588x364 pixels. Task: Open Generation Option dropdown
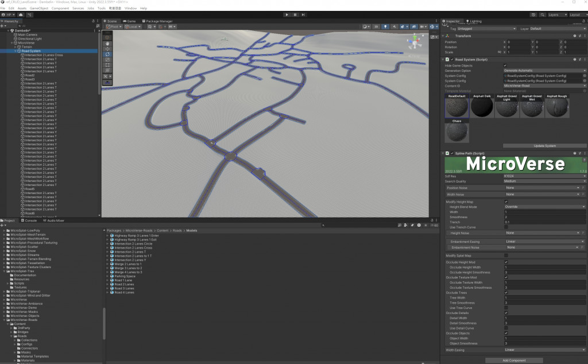click(544, 71)
